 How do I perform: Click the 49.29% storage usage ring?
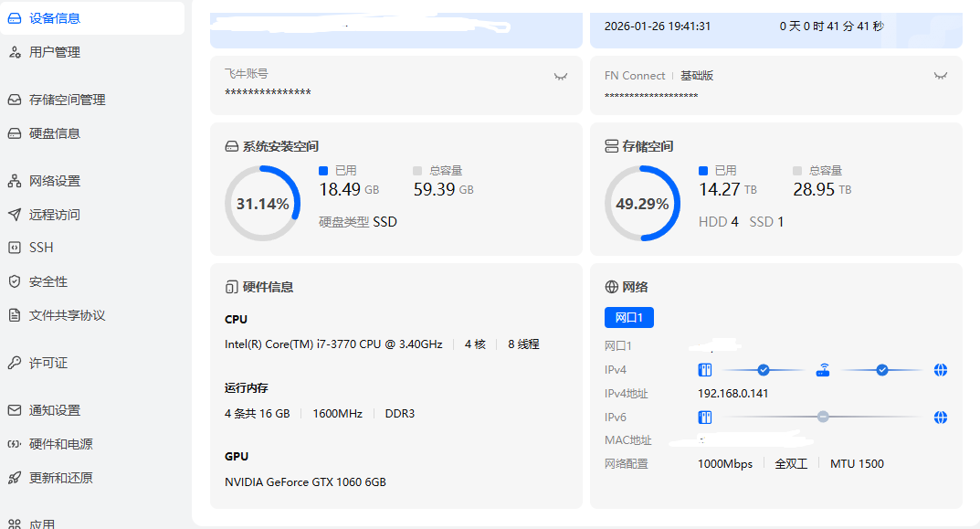click(x=642, y=204)
